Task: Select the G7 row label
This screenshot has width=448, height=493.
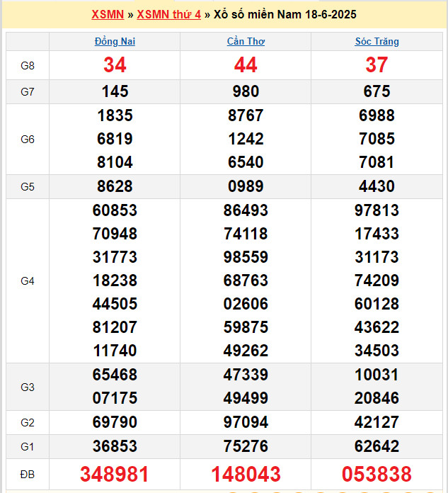Action: click(28, 92)
